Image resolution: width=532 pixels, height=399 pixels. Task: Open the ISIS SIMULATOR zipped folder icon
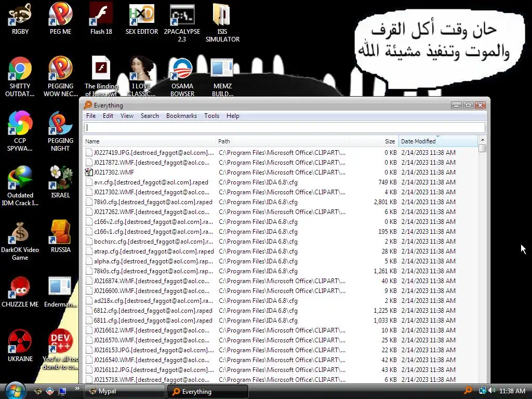pyautogui.click(x=222, y=23)
